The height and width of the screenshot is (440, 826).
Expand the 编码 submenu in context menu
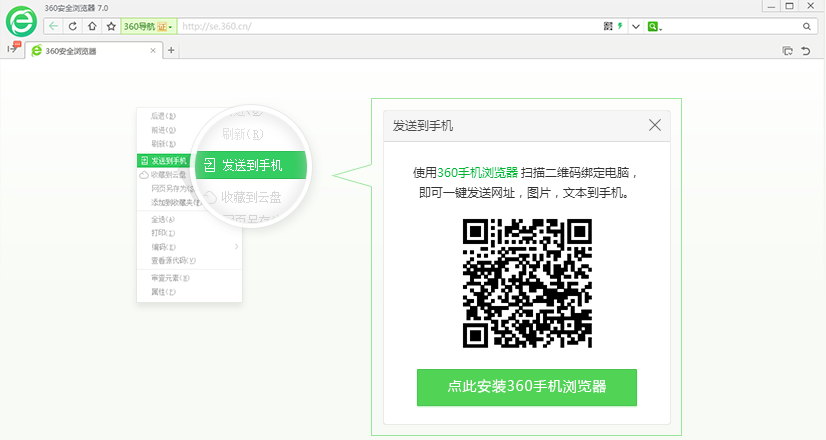pyautogui.click(x=188, y=246)
